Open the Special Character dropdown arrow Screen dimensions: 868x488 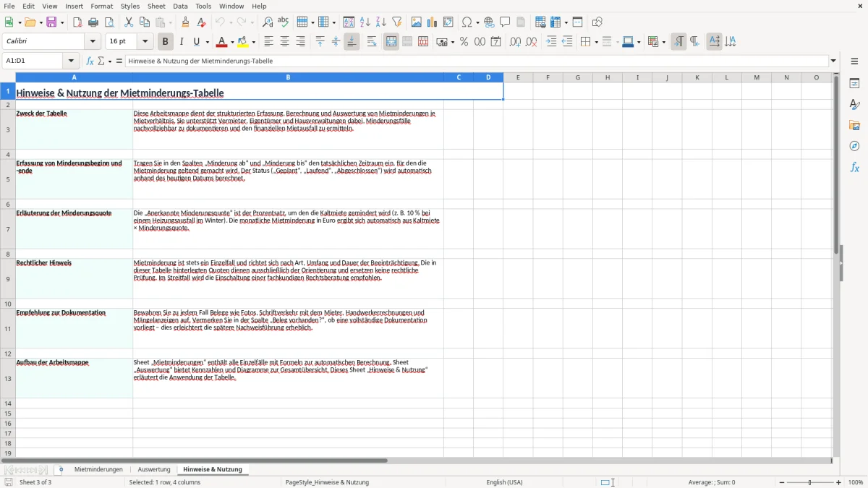pyautogui.click(x=477, y=22)
